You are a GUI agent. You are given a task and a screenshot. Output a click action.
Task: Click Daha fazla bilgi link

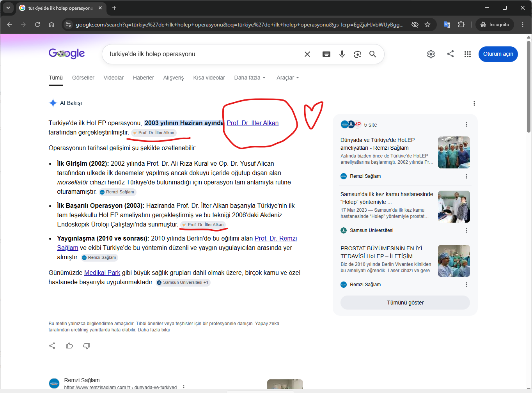[x=154, y=330]
